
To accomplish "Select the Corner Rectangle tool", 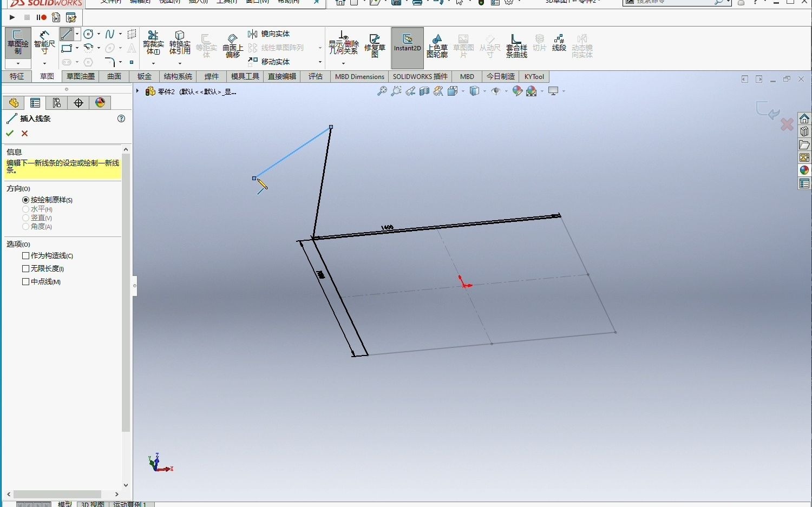I will coord(67,48).
